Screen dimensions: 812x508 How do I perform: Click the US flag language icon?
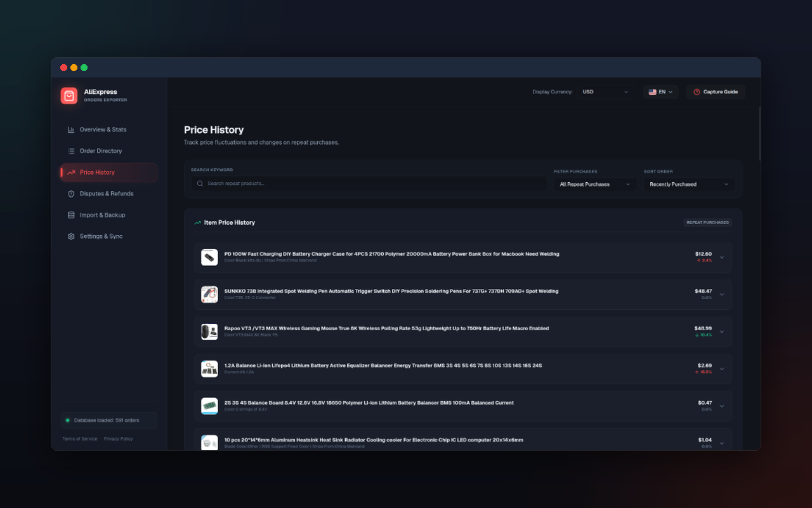tap(652, 92)
